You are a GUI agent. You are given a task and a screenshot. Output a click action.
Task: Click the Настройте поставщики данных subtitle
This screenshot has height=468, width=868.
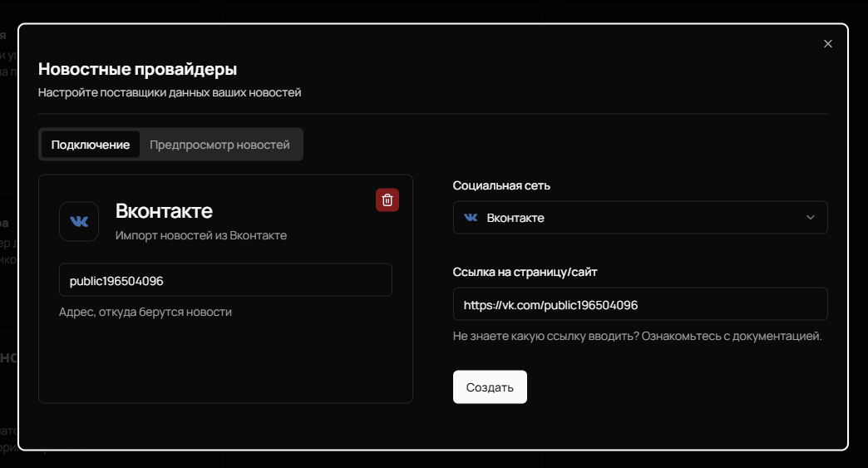click(x=170, y=92)
